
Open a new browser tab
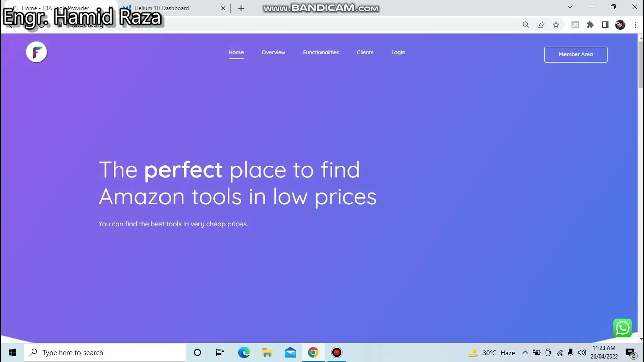tap(241, 8)
